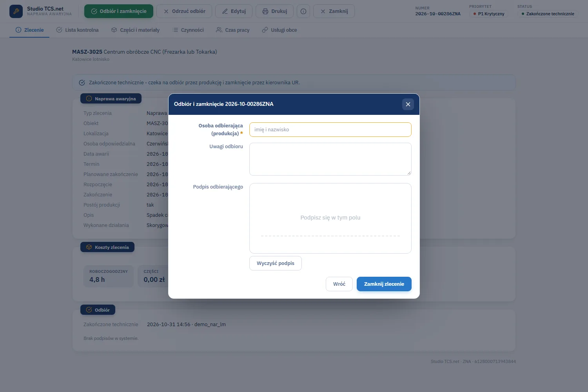Click the Uwagi odbioru text area
This screenshot has height=392, width=588.
pos(330,159)
